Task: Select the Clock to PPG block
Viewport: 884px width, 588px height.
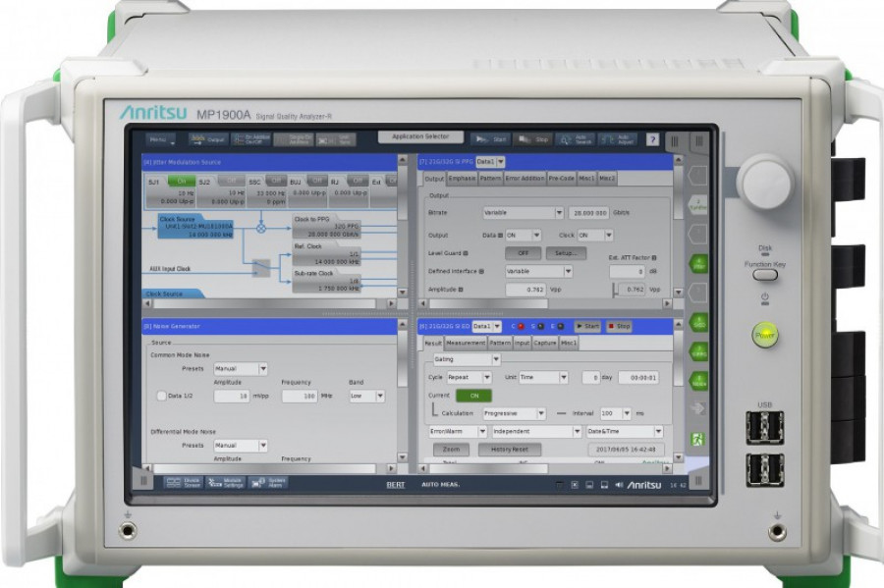Action: pos(326,226)
